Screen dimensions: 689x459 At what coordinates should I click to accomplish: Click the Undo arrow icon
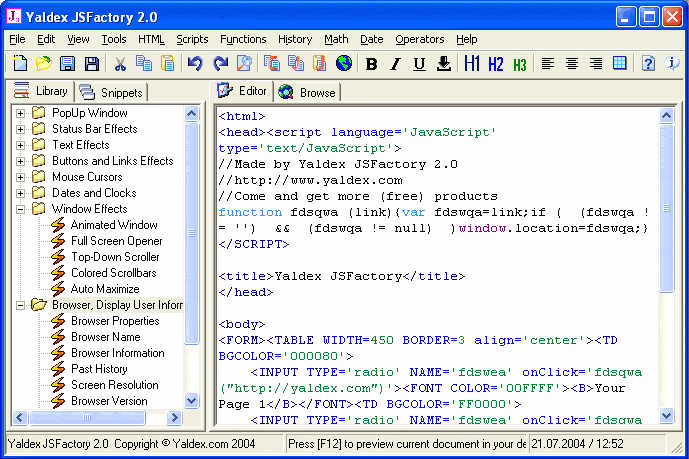(x=195, y=64)
